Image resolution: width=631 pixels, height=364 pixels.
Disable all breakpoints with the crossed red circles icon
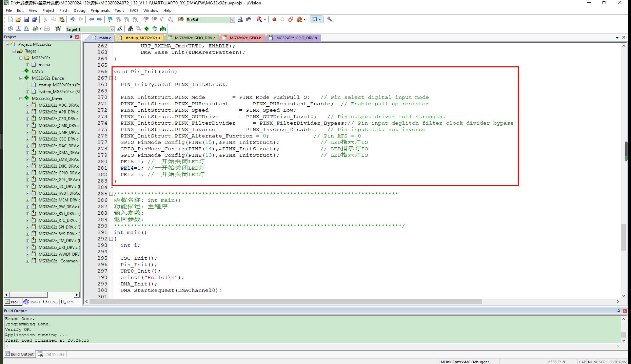click(x=291, y=19)
